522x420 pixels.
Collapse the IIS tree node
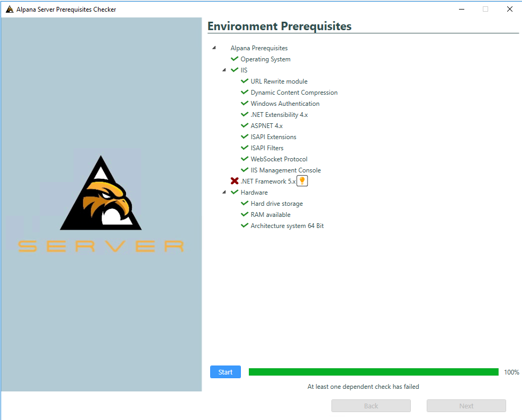point(224,70)
